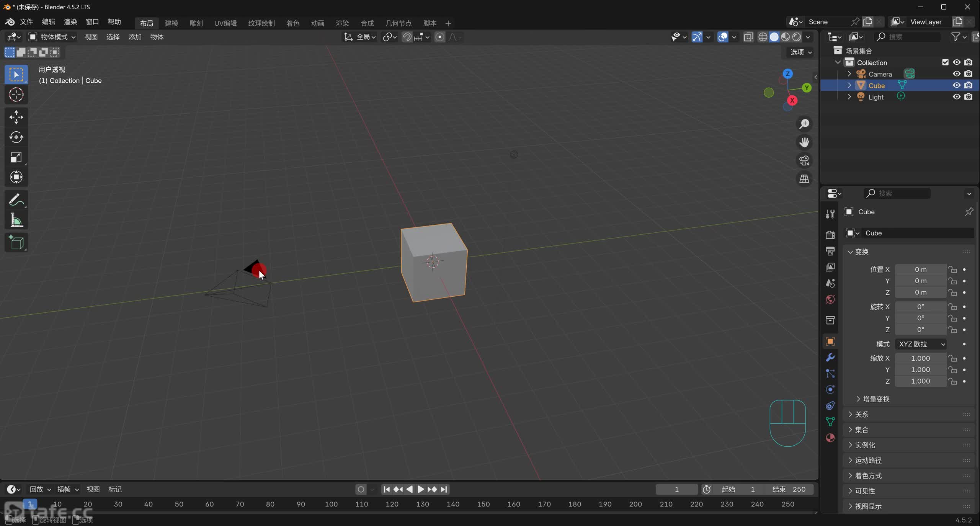
Task: Click the play animation button
Action: click(420, 489)
